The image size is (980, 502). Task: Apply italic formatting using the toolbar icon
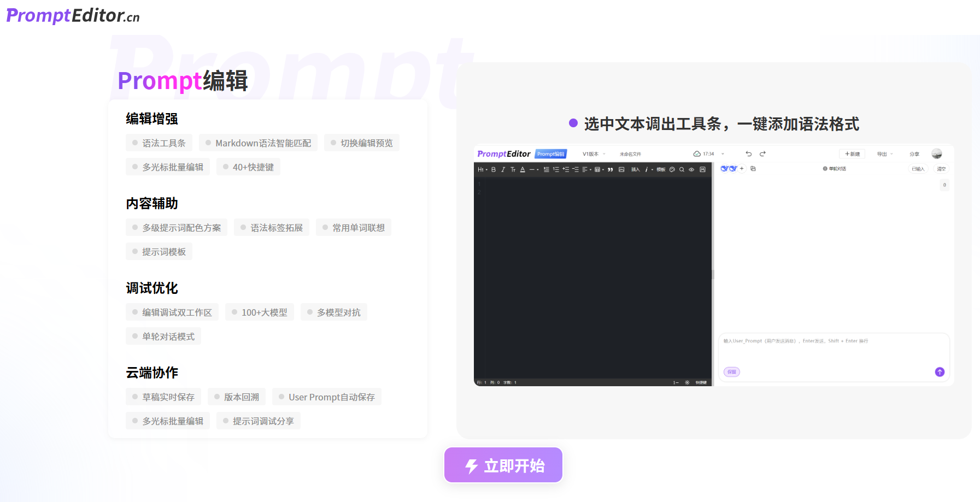503,169
